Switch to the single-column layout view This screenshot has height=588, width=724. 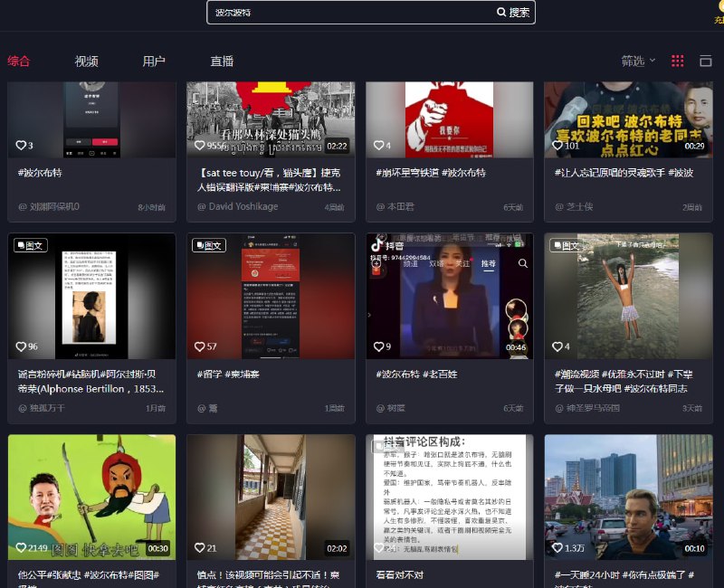pyautogui.click(x=707, y=61)
